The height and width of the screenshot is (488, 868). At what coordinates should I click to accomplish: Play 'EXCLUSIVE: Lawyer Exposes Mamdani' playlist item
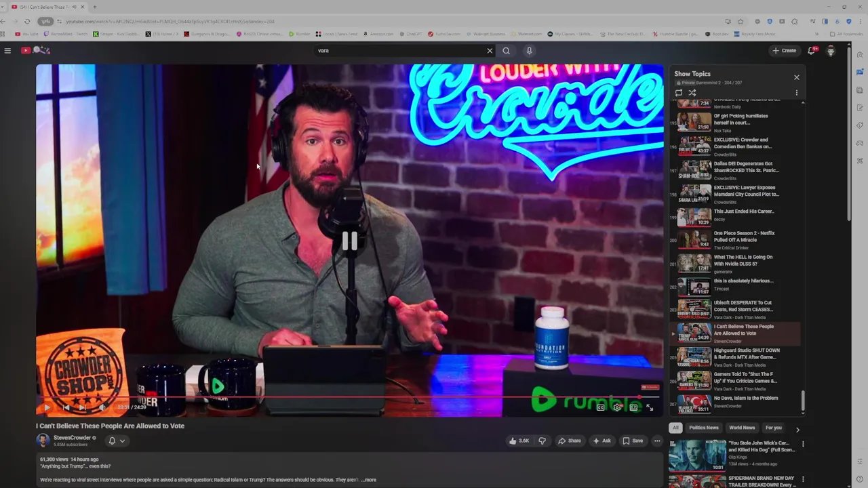click(x=736, y=194)
